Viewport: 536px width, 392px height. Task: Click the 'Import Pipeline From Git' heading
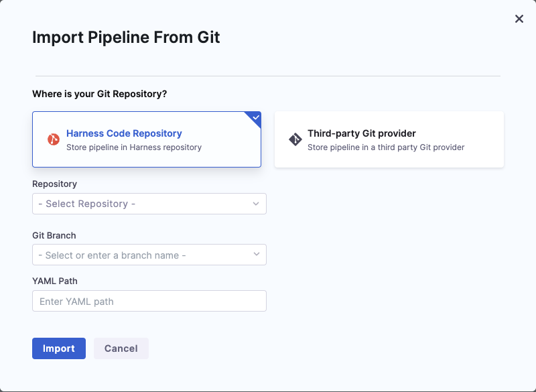(126, 37)
